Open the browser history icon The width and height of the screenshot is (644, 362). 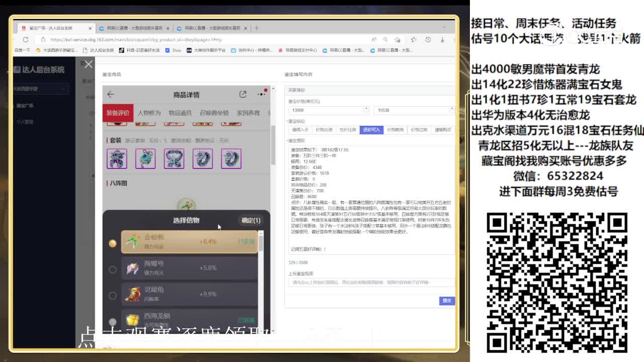click(428, 39)
